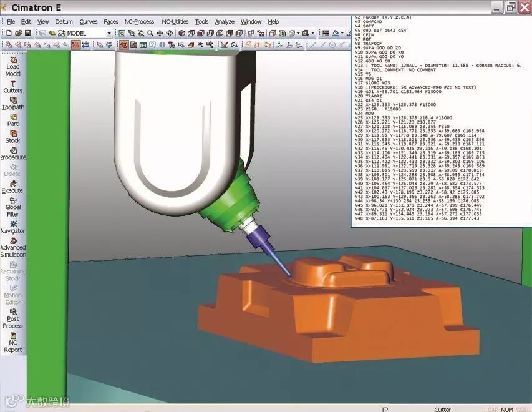Click the N20 TRAORI code line
This screenshot has width=532, height=412.
(368, 96)
